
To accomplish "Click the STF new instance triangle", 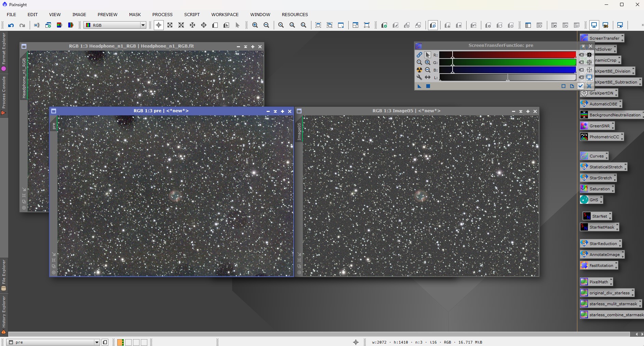I will pyautogui.click(x=419, y=86).
